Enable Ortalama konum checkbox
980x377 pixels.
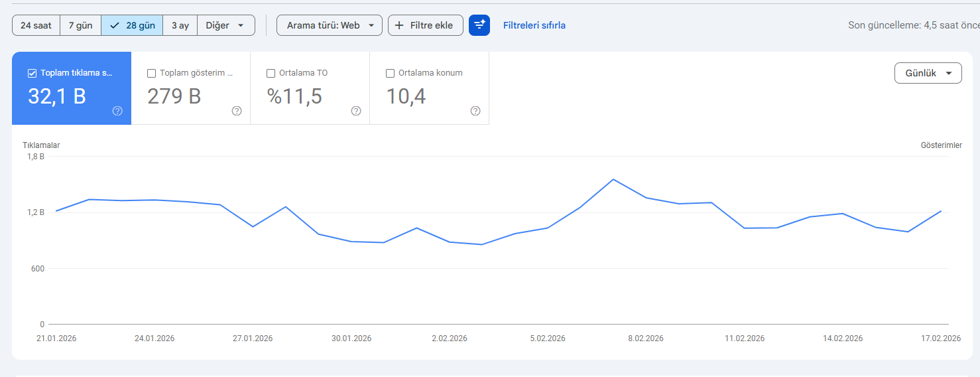coord(390,73)
